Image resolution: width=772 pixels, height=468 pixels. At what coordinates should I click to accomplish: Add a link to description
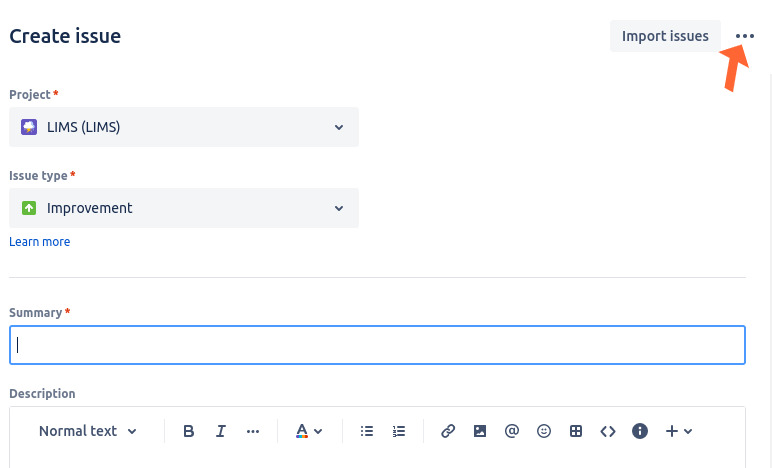click(448, 431)
